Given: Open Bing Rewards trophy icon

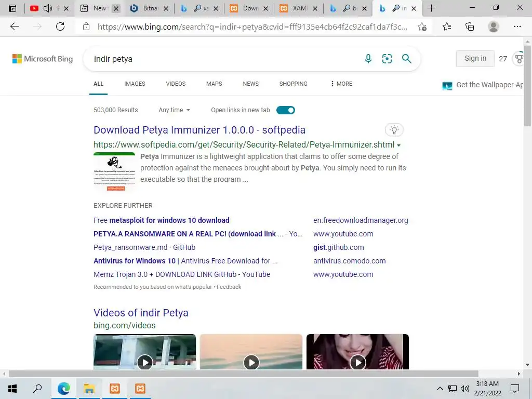Looking at the screenshot, I should pos(519,59).
